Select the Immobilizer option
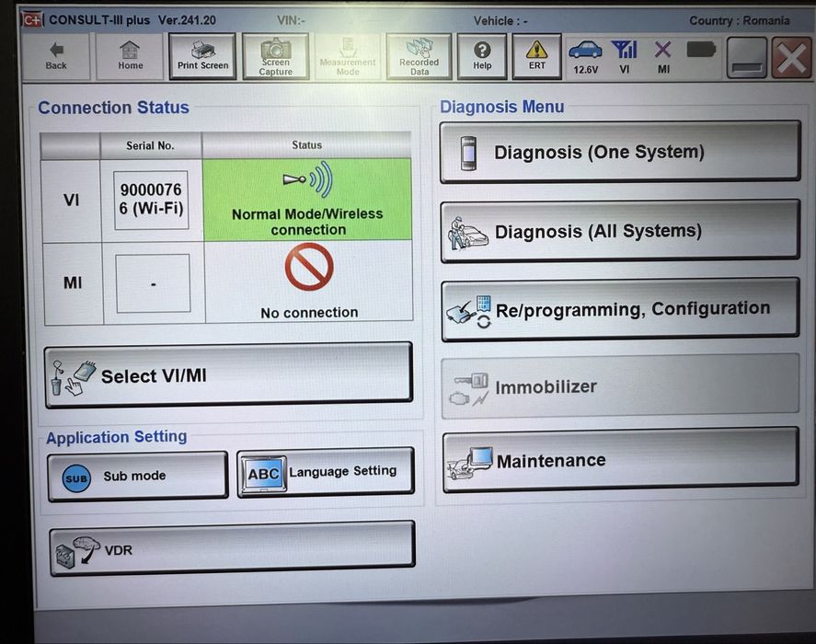Viewport: 816px width, 644px height. tap(620, 386)
